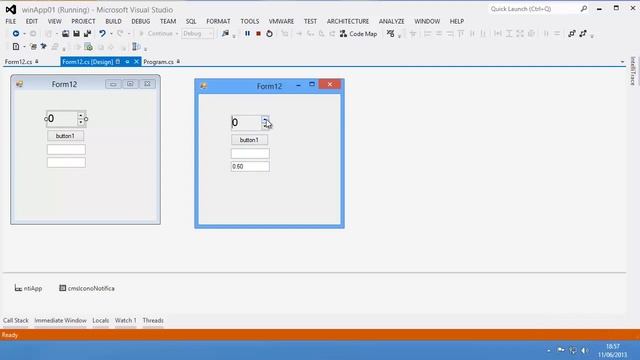Click the Find in Files toolbar icon
This screenshot has width=640, height=360.
[225, 34]
